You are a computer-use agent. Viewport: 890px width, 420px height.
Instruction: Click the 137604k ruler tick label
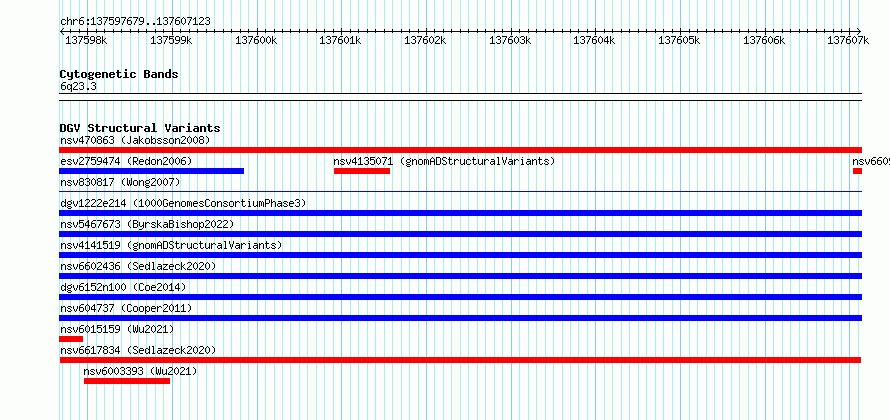click(594, 40)
